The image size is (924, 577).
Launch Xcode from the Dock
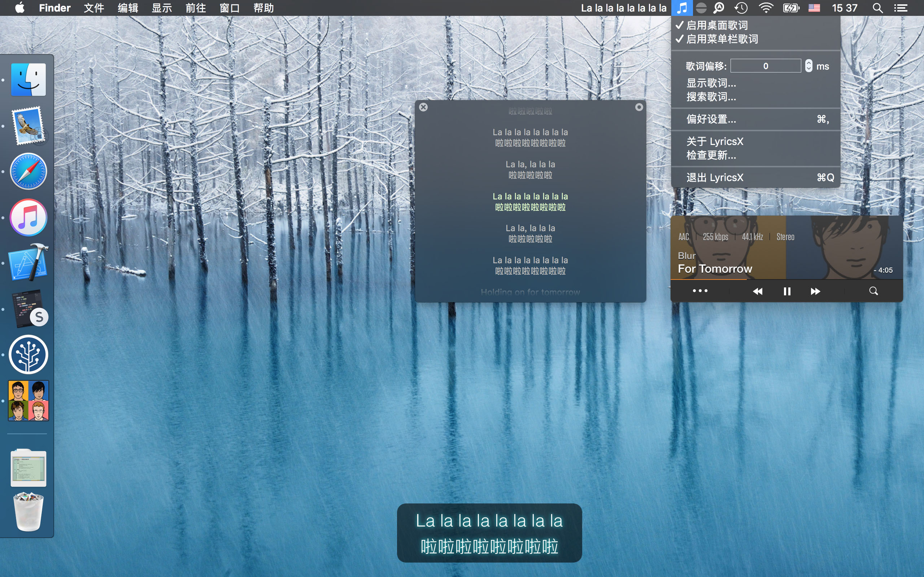pyautogui.click(x=29, y=263)
